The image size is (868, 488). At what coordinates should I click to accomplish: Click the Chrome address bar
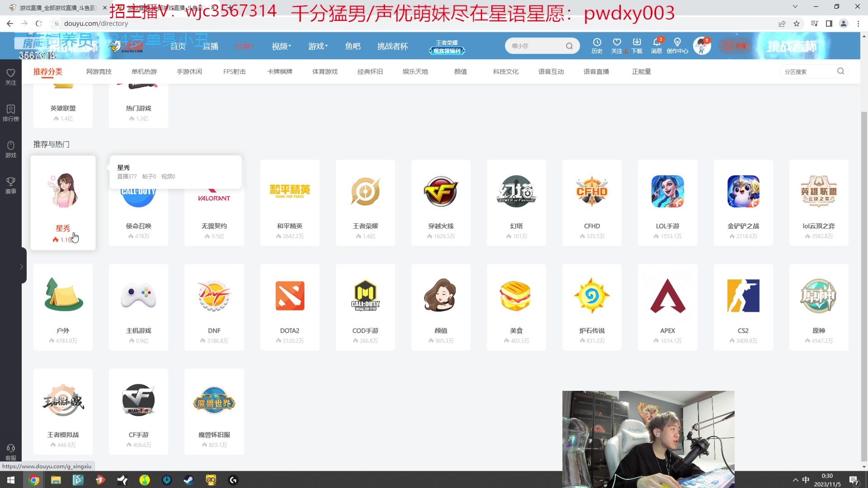click(407, 23)
